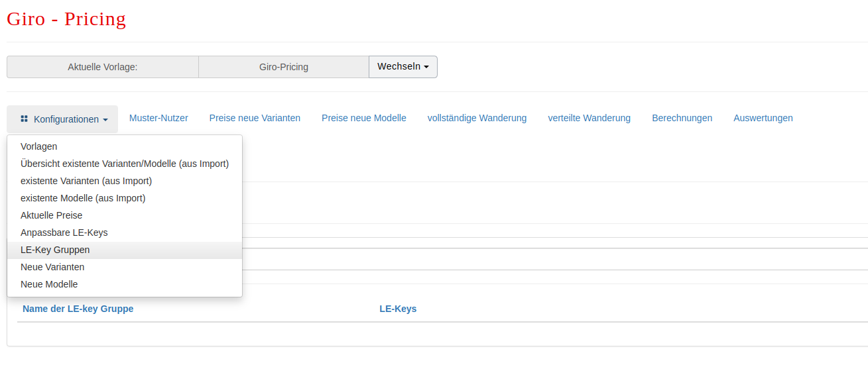Sort by Name der LE-key Gruppe column

(78, 309)
